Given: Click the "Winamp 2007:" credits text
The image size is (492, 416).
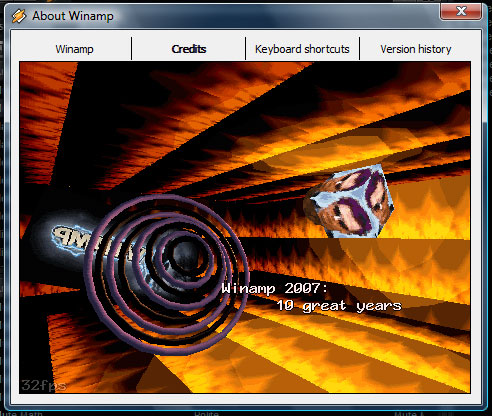Looking at the screenshot, I should click(275, 288).
